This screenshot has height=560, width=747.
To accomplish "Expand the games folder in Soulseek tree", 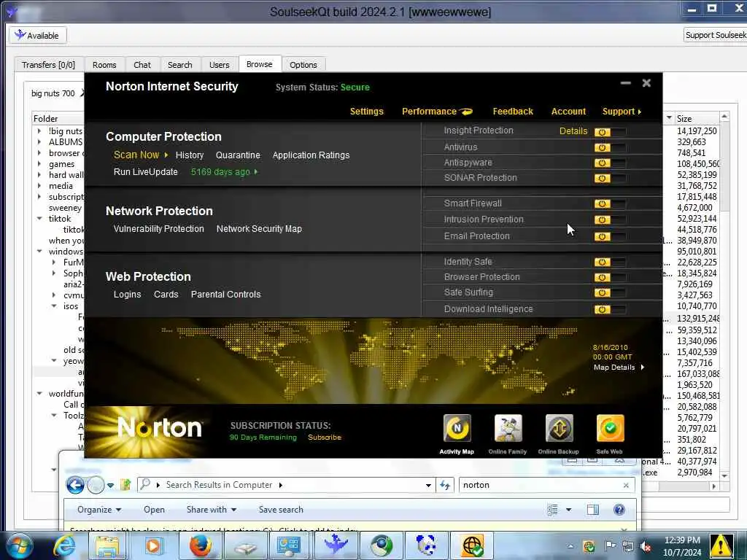I will [39, 164].
